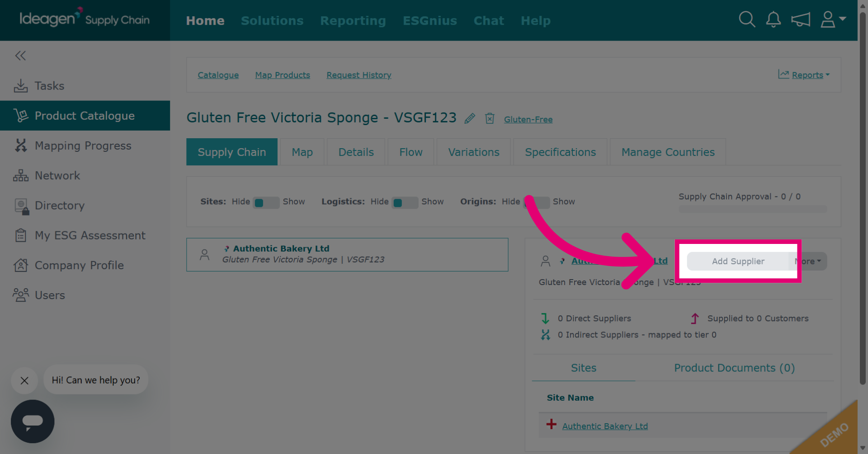This screenshot has width=868, height=454.
Task: Switch to the Specifications tab
Action: point(560,152)
